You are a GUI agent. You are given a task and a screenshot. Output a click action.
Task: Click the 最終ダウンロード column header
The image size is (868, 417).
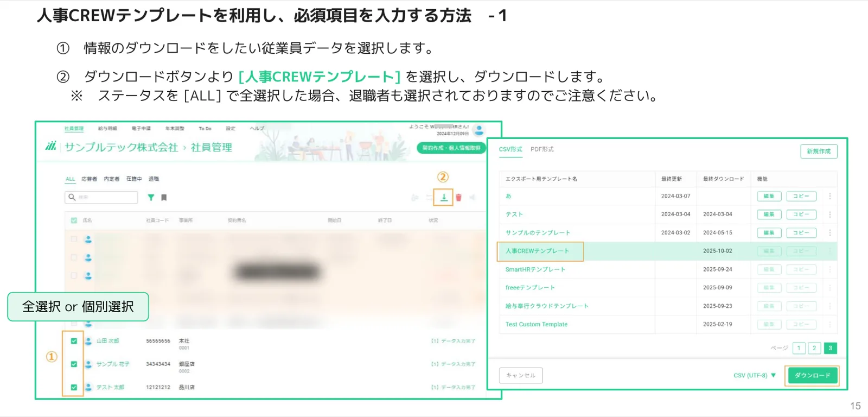(724, 179)
